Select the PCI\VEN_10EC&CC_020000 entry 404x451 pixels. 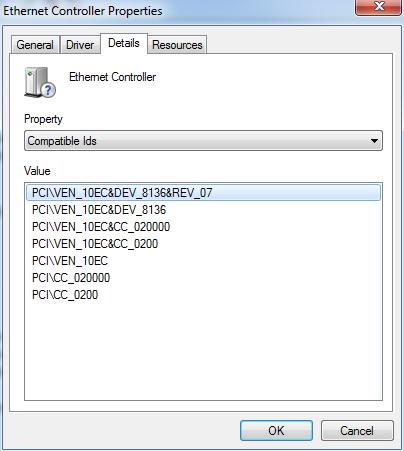coord(203,227)
